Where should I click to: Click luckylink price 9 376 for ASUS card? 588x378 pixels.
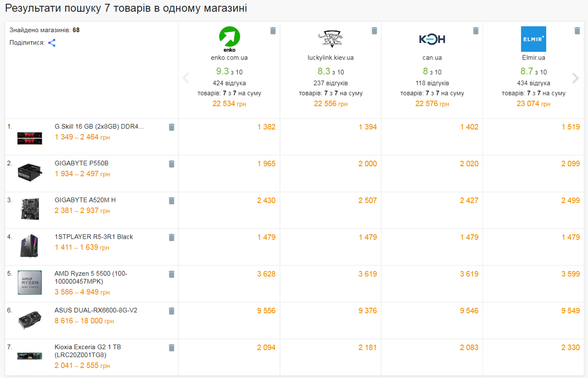(368, 310)
